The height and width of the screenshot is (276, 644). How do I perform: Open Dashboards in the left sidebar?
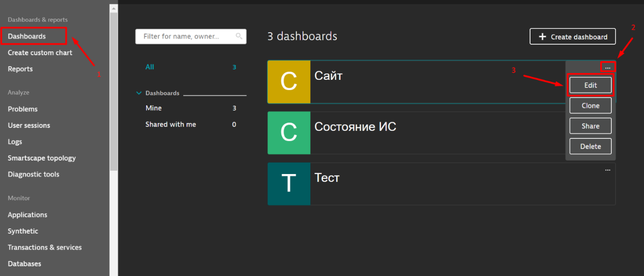27,37
